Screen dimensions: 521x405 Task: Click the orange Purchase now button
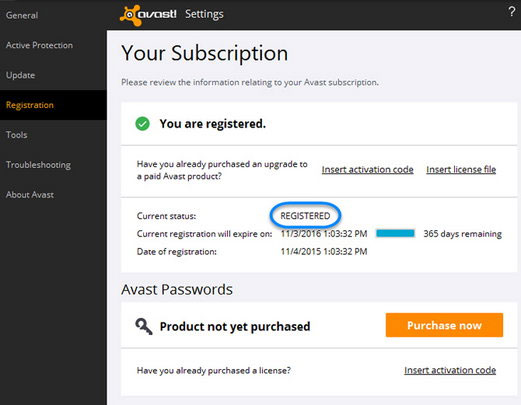[444, 325]
